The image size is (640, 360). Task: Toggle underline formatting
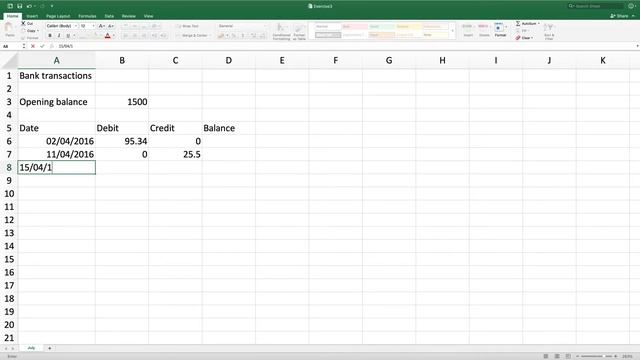point(68,36)
